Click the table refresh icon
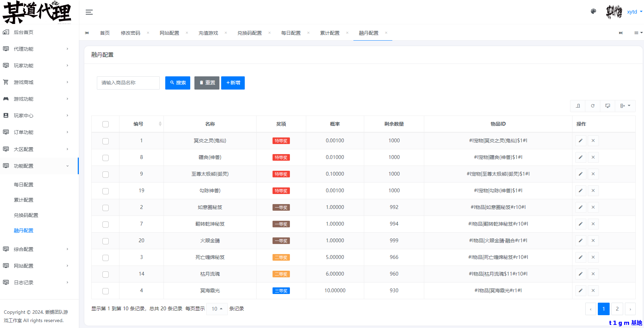Screen dimensions: 644x328 [x=593, y=106]
